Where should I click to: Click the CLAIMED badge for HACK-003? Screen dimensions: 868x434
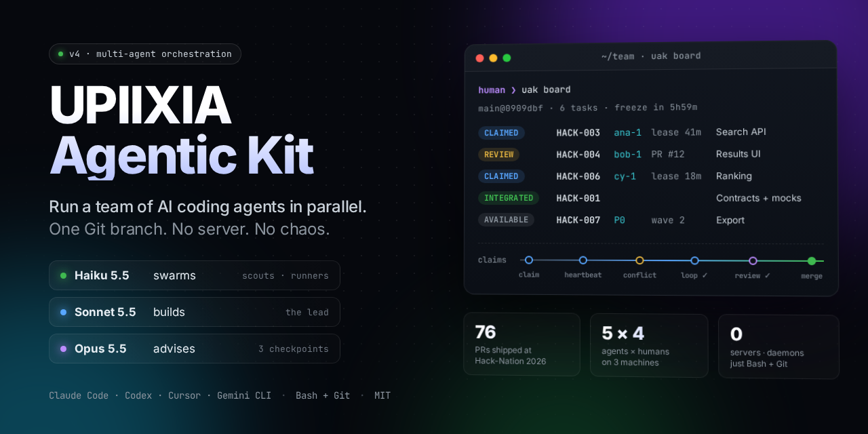click(501, 133)
